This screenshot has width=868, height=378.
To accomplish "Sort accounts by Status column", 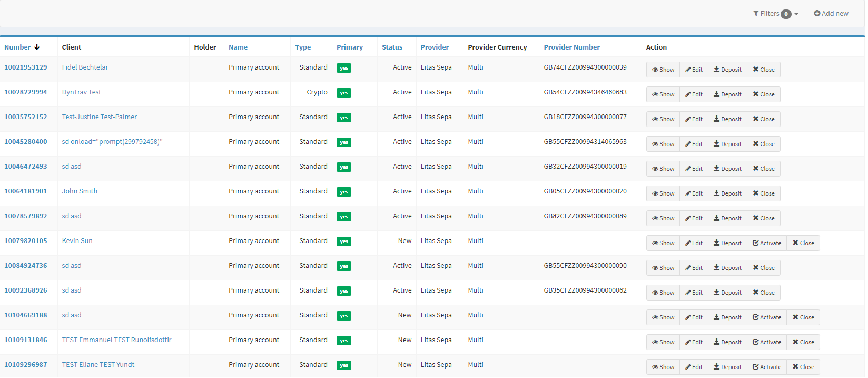I will (x=392, y=47).
